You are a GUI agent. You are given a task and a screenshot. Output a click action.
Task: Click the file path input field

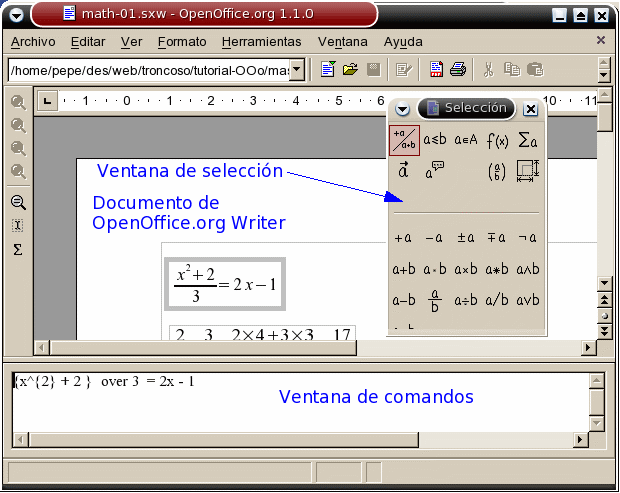pos(149,70)
